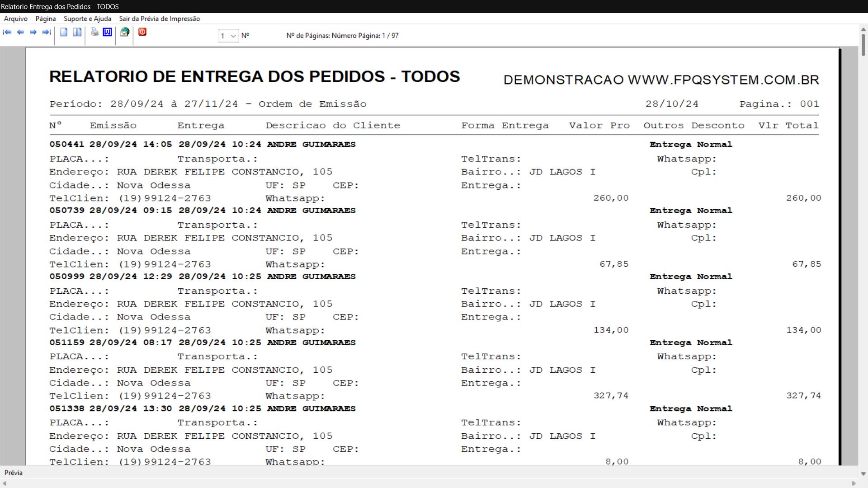Click total value 260,00 in Vlr Total column
Screen dimensions: 868x488
pyautogui.click(x=803, y=198)
